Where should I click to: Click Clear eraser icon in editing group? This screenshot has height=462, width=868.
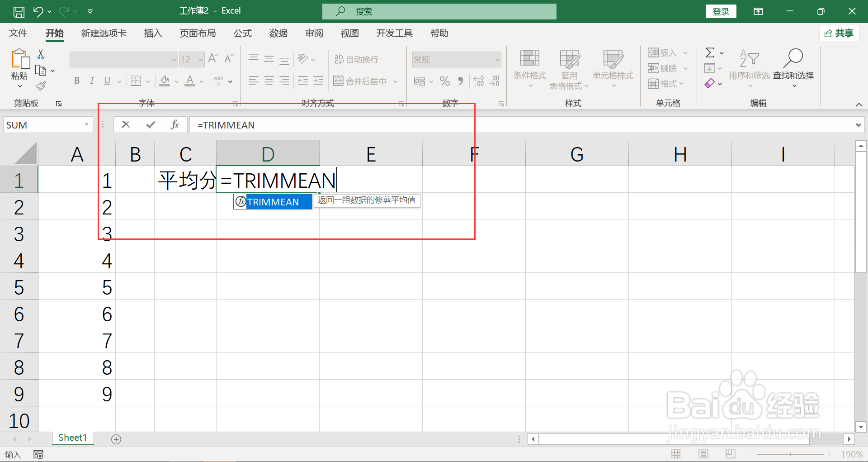710,83
